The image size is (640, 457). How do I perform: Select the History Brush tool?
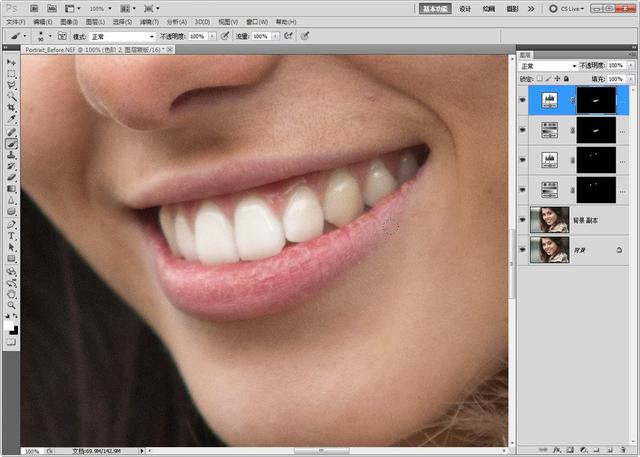(x=11, y=166)
